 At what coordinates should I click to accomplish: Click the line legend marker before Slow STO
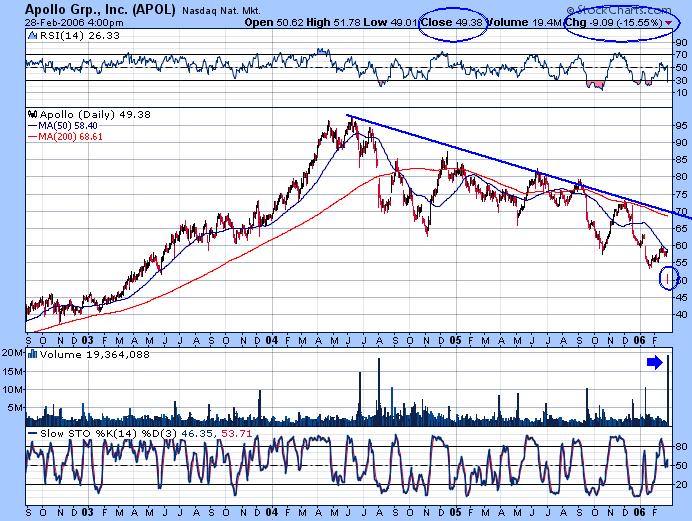click(32, 434)
